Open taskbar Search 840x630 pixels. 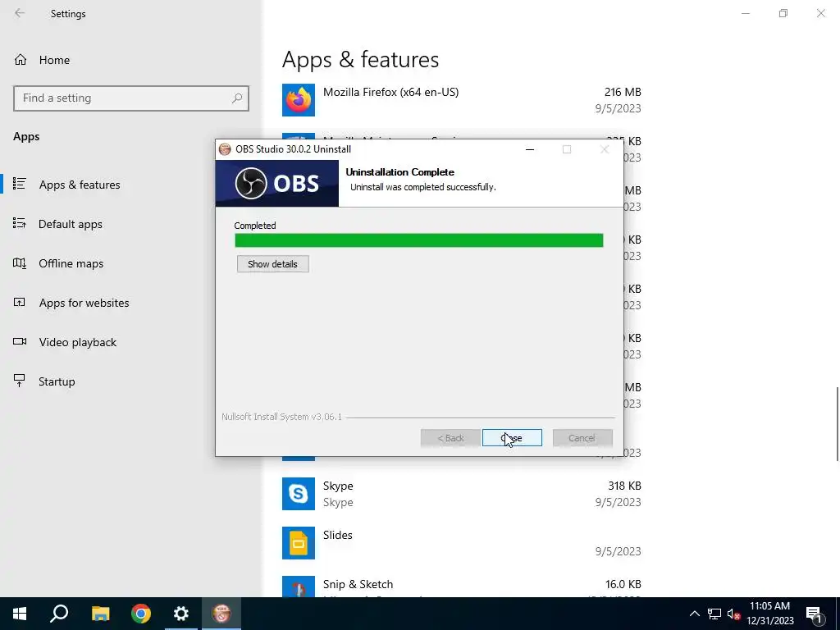(x=59, y=614)
